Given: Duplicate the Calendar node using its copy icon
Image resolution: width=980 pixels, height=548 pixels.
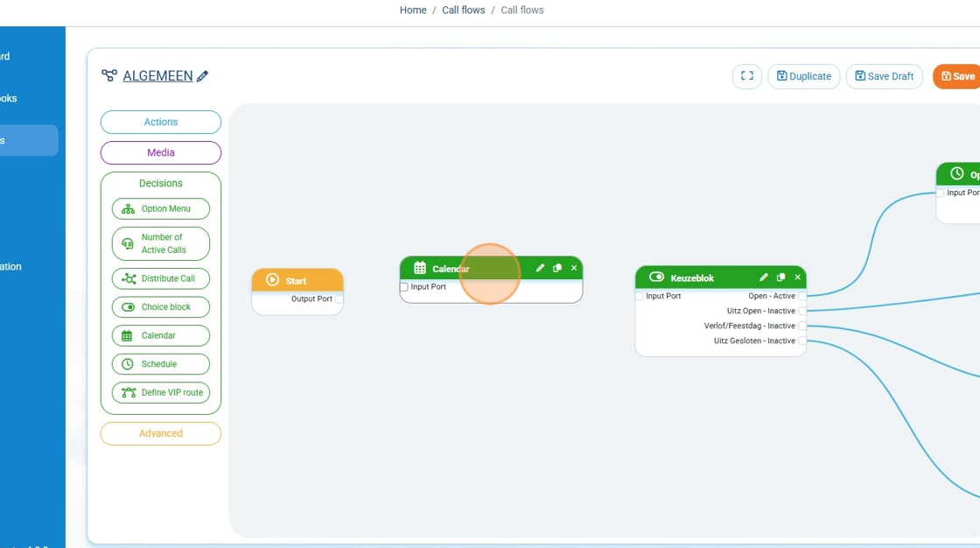Looking at the screenshot, I should [x=557, y=269].
